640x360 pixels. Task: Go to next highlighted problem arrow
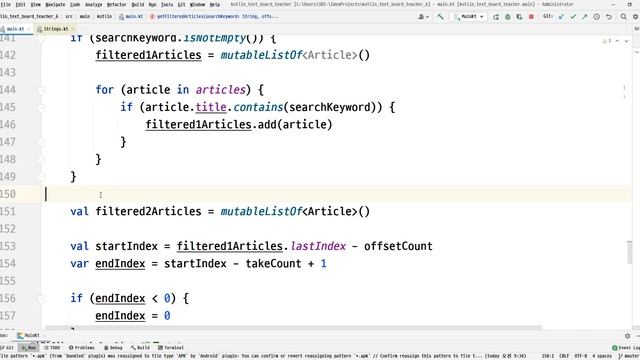[626, 41]
